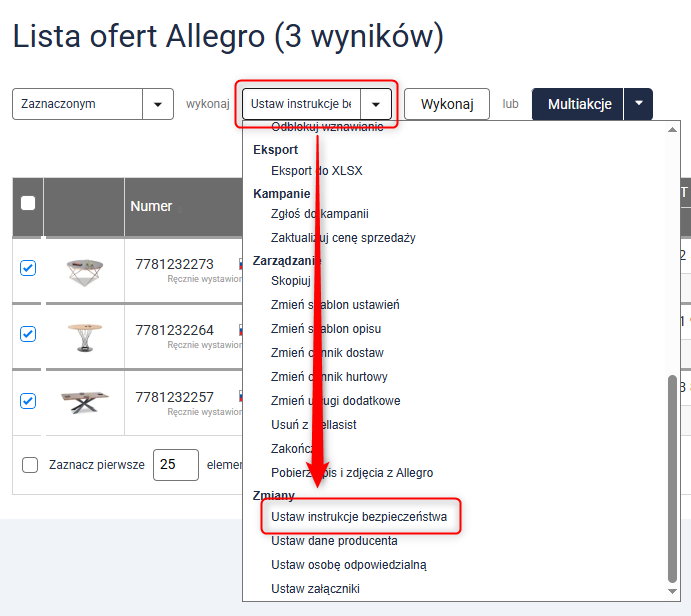Choose 'Ustaw dane producenta' from the list
The image size is (691, 616).
pyautogui.click(x=334, y=541)
